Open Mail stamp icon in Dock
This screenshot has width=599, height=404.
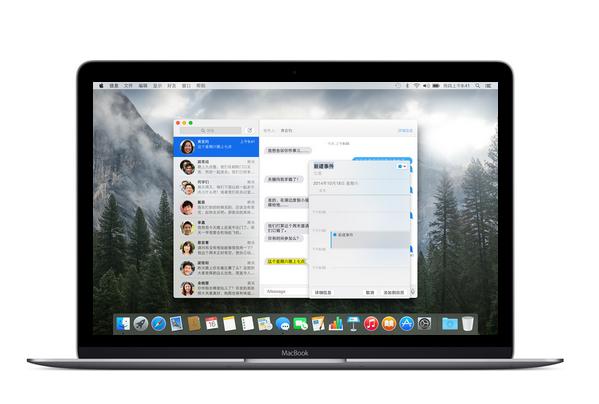coord(176,324)
